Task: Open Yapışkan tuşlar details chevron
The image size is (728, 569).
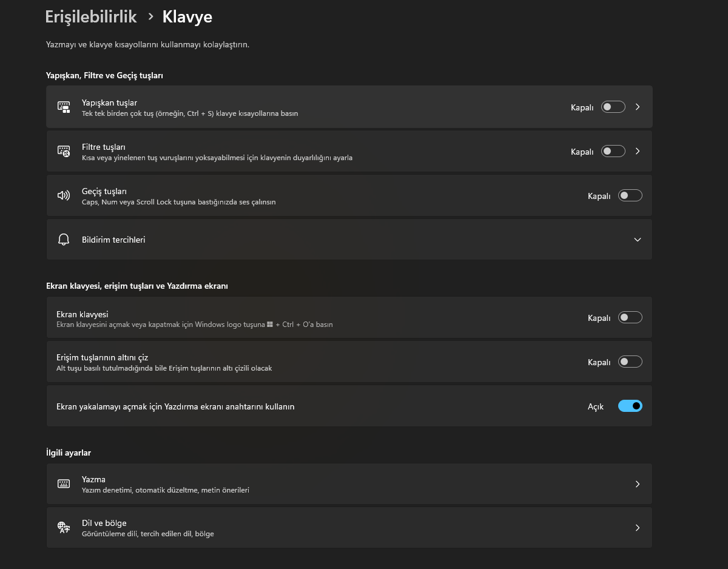Action: (x=638, y=107)
